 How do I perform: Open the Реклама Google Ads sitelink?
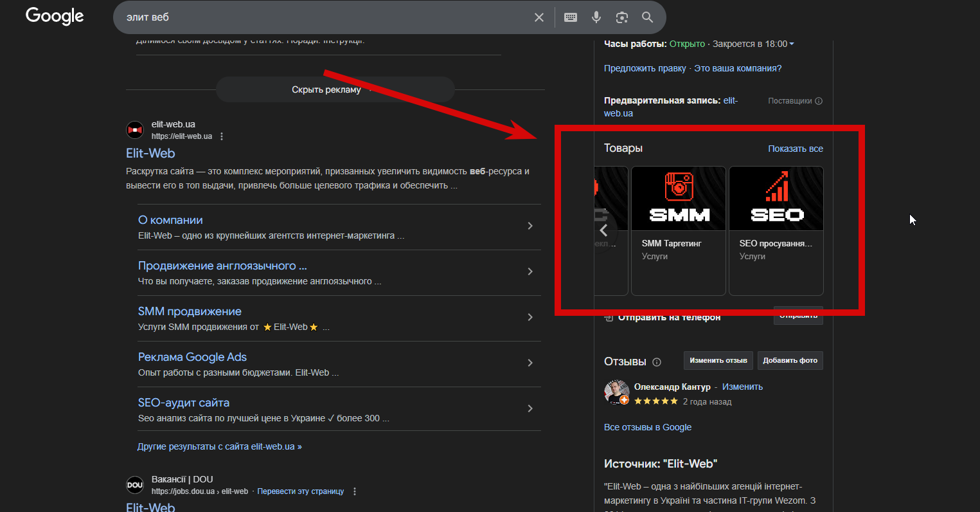(192, 357)
